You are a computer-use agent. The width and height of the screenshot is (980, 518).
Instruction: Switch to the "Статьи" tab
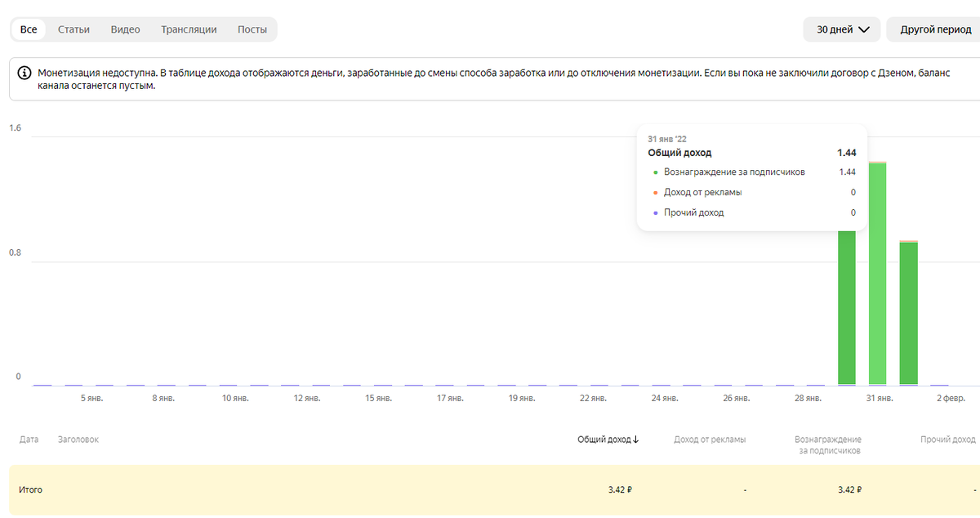coord(73,29)
